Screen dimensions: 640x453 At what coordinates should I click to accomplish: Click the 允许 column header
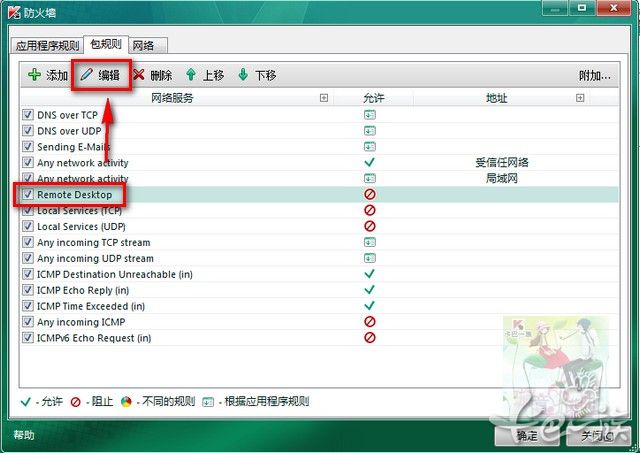pos(373,98)
